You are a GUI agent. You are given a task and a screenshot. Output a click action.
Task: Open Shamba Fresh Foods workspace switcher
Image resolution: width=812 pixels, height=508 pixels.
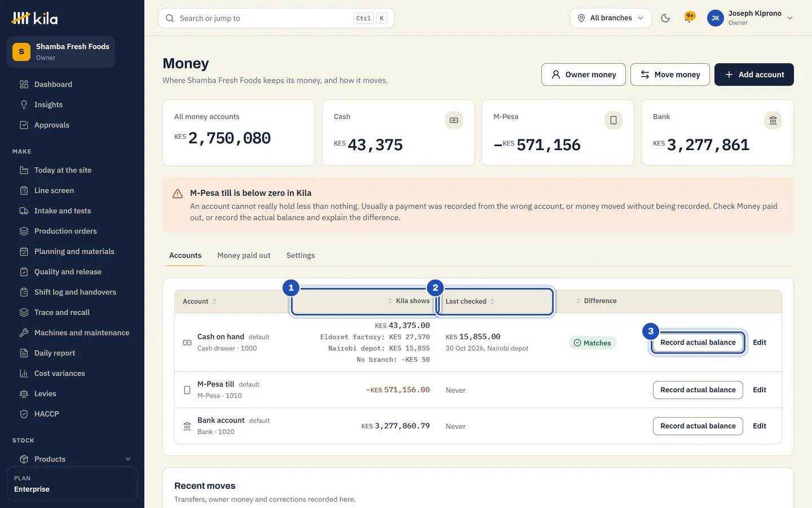click(61, 52)
